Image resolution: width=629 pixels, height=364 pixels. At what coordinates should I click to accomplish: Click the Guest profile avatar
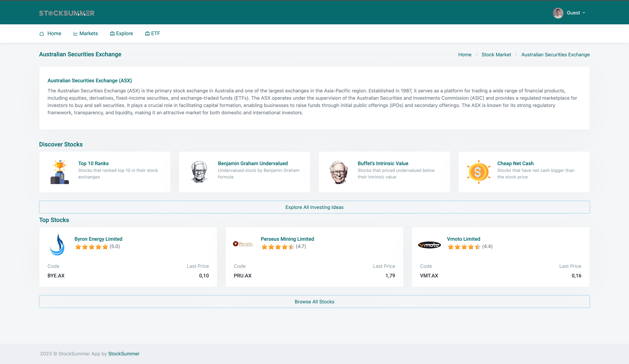point(558,13)
